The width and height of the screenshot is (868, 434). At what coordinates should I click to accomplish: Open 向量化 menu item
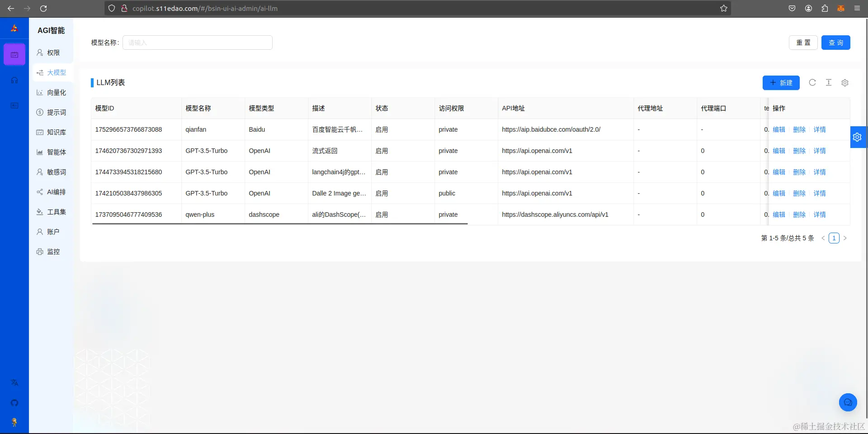[53, 92]
